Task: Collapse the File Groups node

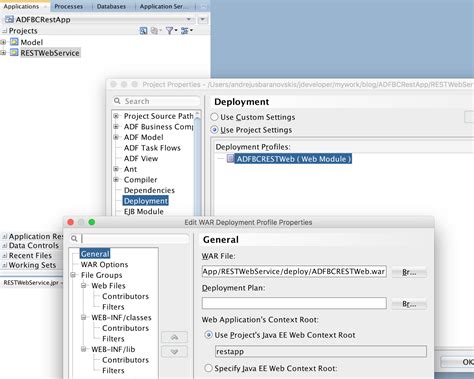Action: coord(73,275)
